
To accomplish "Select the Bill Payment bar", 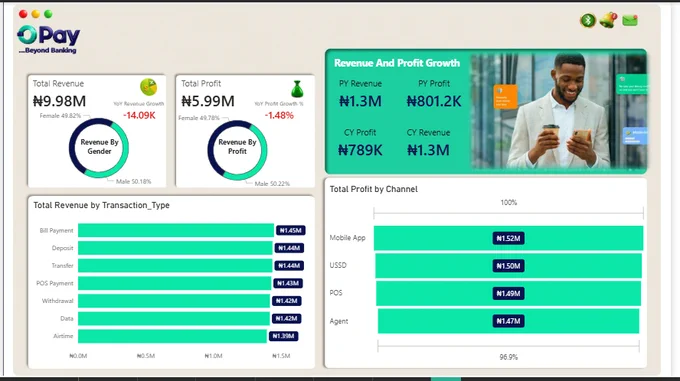I will click(x=176, y=230).
